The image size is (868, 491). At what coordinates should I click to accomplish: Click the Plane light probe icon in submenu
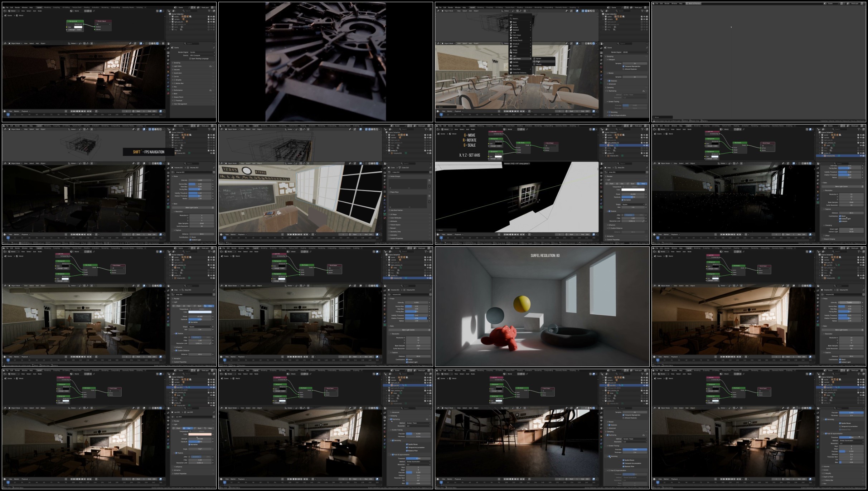pos(534,62)
